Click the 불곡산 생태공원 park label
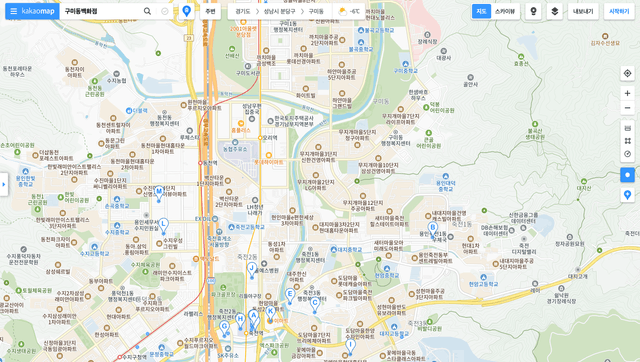The image size is (640, 362). click(x=535, y=134)
